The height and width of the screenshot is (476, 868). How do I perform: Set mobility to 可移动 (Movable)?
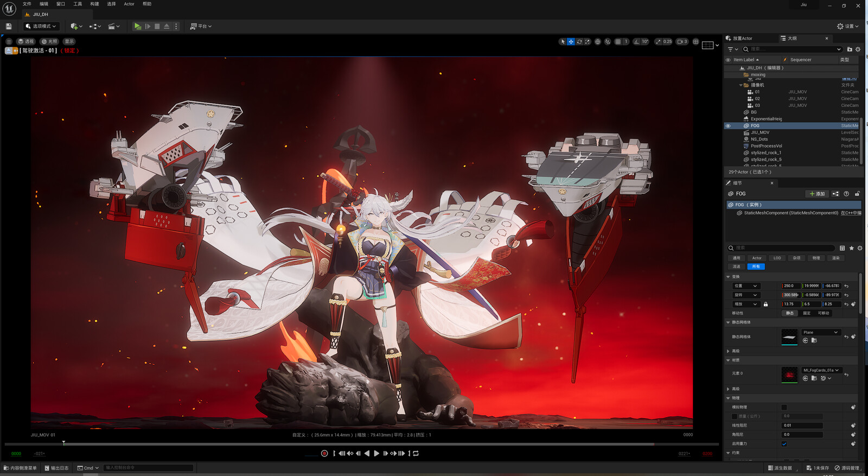[x=824, y=313]
